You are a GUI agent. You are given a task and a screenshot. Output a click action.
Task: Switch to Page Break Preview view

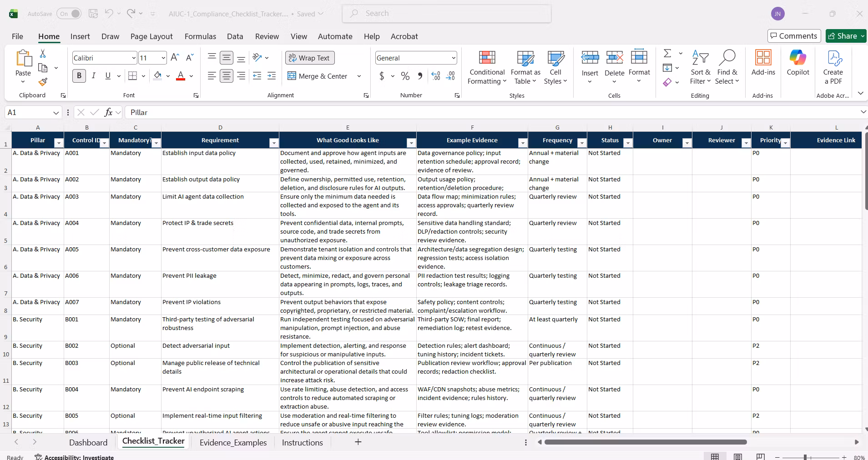(x=760, y=457)
